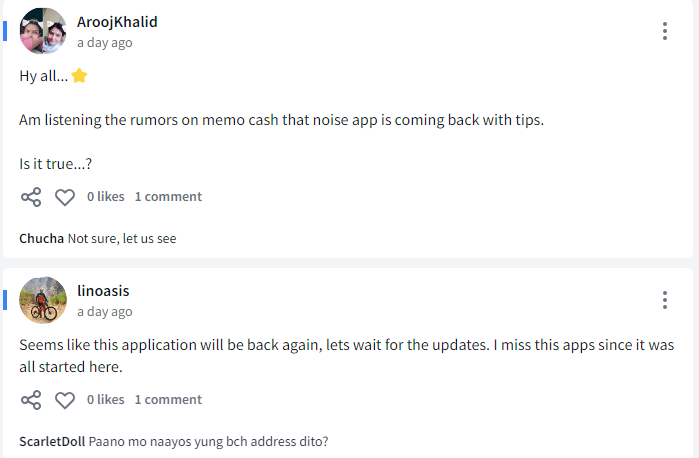Expand 1 comment on AroojKhalid's post
The height and width of the screenshot is (458, 699).
[169, 197]
